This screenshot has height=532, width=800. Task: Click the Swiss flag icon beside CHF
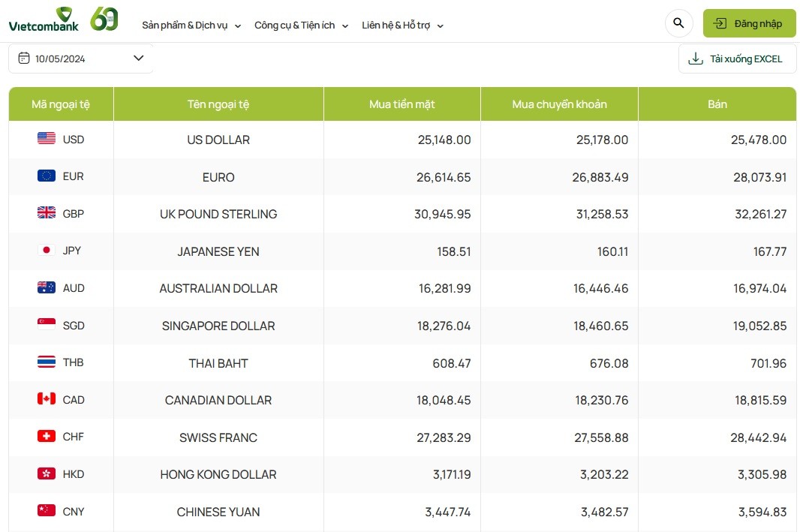coord(47,436)
